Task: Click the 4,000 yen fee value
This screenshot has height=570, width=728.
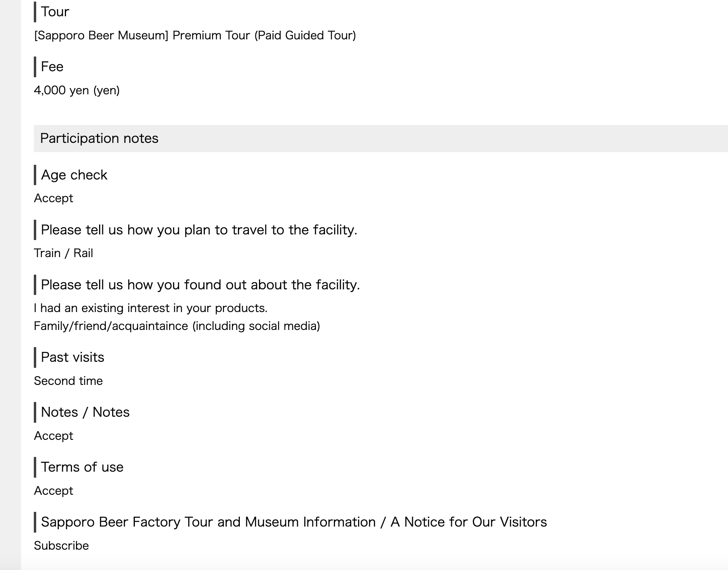Action: click(x=77, y=90)
